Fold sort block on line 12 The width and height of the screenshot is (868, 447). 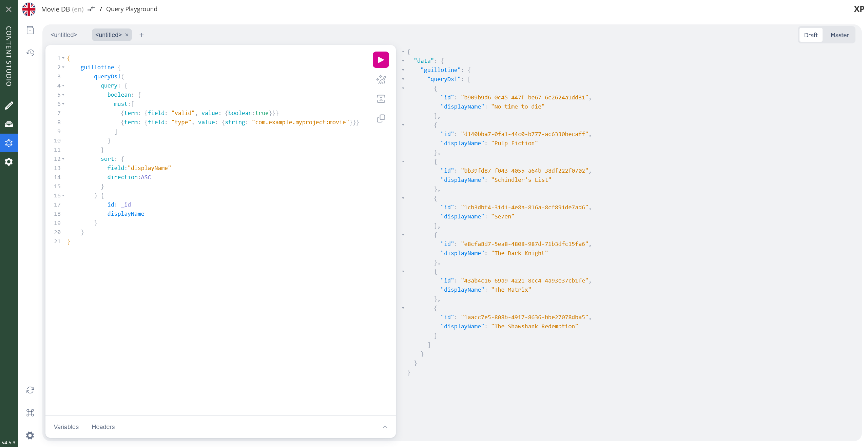[x=63, y=159]
